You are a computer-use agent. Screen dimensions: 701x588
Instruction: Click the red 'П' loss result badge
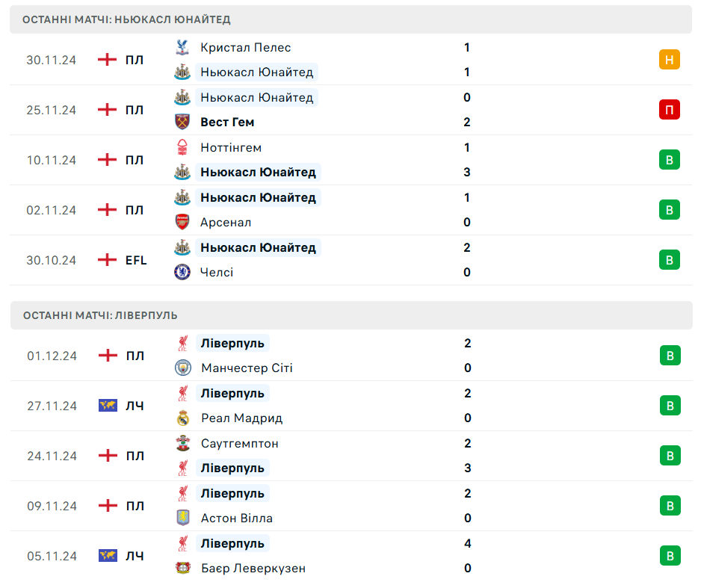(669, 110)
